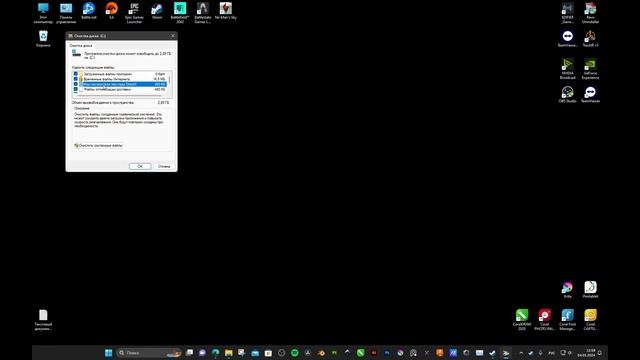The width and height of the screenshot is (640, 360).
Task: Launch OBS Studio desktop shortcut
Action: pyautogui.click(x=567, y=94)
